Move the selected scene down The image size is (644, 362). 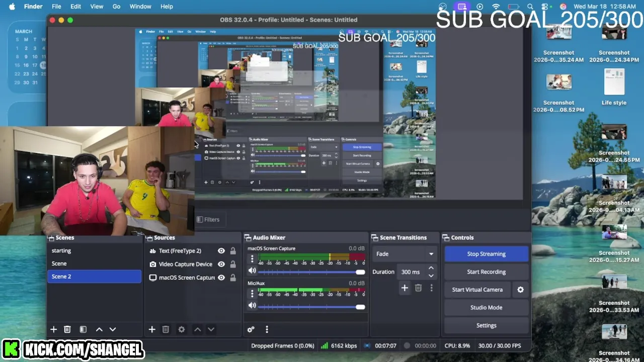(x=113, y=329)
